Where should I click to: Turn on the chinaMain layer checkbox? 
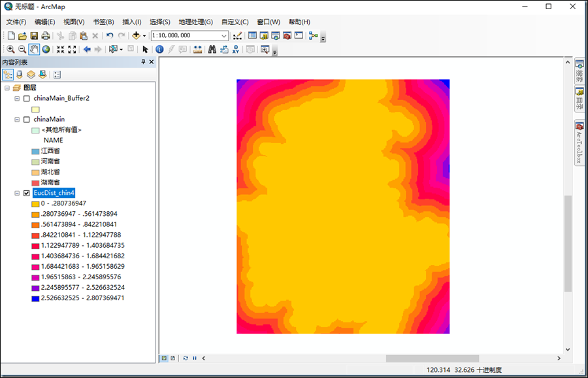coord(26,120)
